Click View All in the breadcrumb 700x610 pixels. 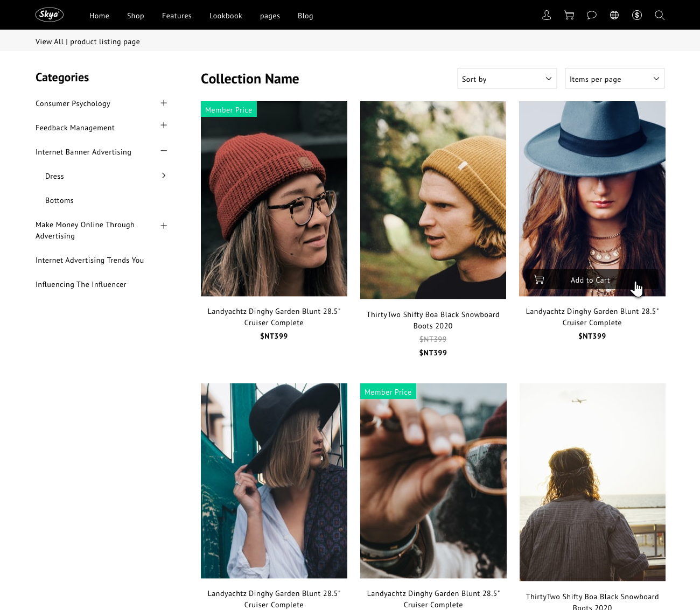[50, 41]
